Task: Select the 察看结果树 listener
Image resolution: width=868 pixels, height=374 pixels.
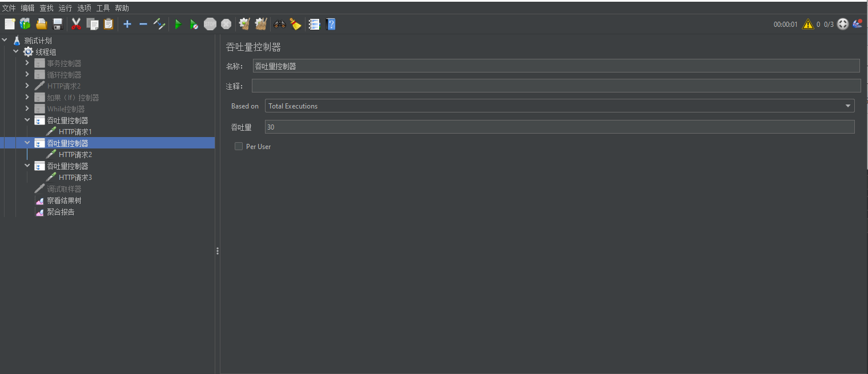Action: coord(64,200)
